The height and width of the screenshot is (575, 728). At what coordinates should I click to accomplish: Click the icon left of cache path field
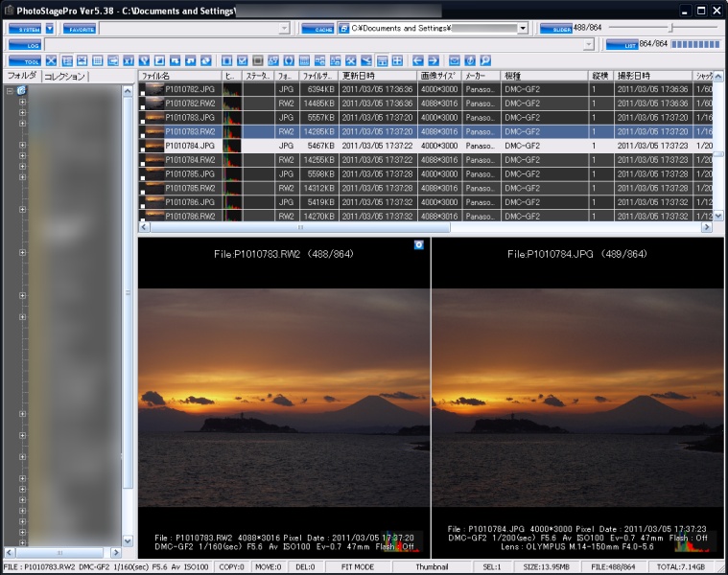(x=343, y=29)
